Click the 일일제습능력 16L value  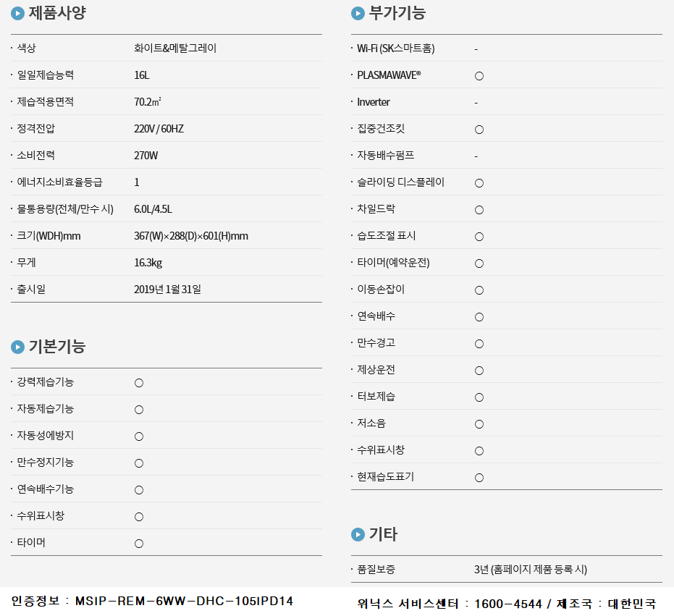coord(141,75)
